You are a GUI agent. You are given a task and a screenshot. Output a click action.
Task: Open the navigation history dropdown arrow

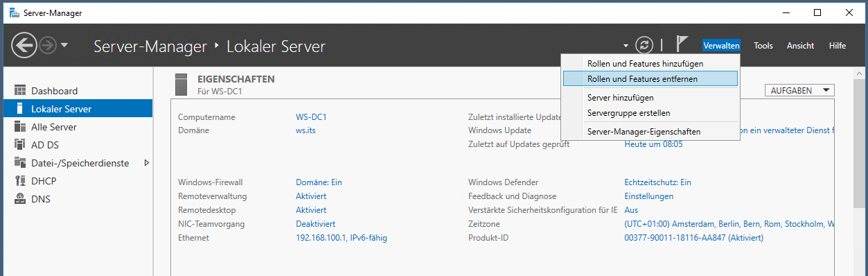[x=64, y=46]
